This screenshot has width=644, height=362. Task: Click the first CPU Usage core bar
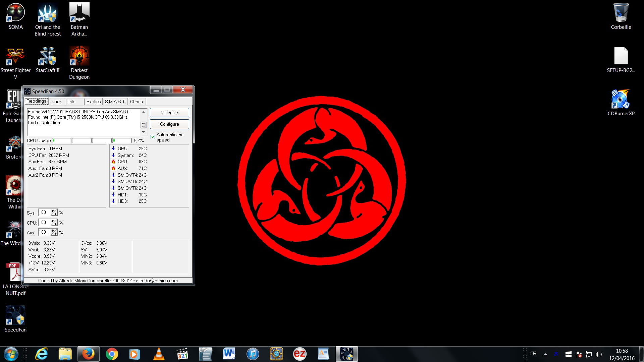[62, 140]
